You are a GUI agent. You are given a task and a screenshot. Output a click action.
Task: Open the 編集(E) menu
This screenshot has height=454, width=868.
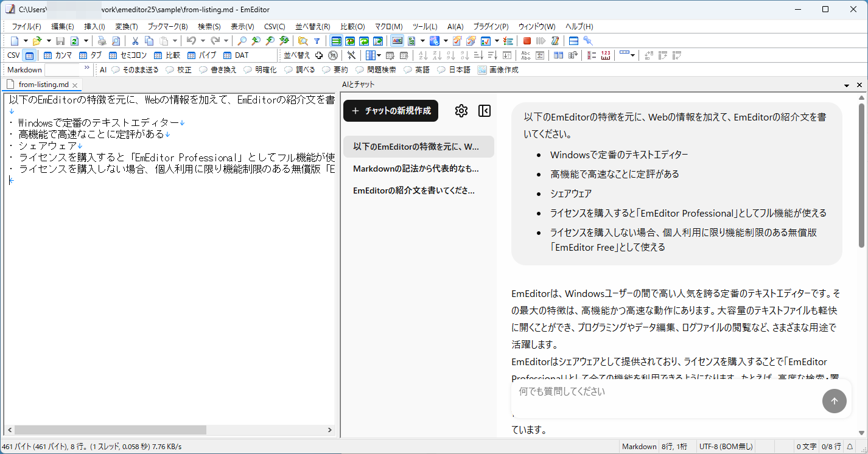[x=63, y=27]
